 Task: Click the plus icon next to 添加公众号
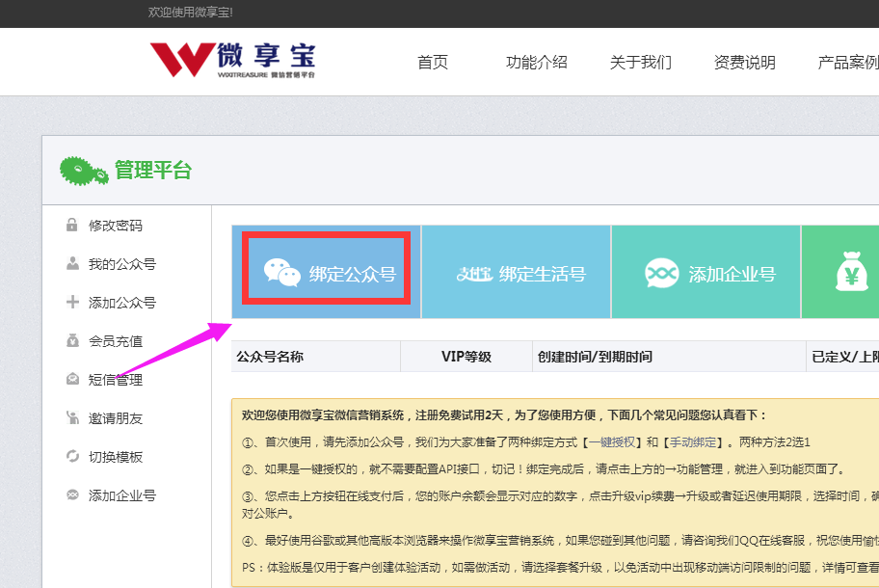70,302
